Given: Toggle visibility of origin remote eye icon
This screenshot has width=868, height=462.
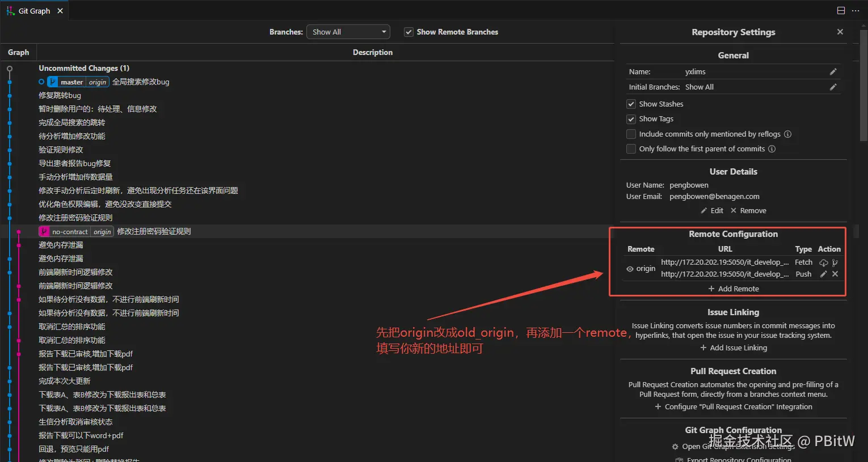Looking at the screenshot, I should [x=630, y=269].
